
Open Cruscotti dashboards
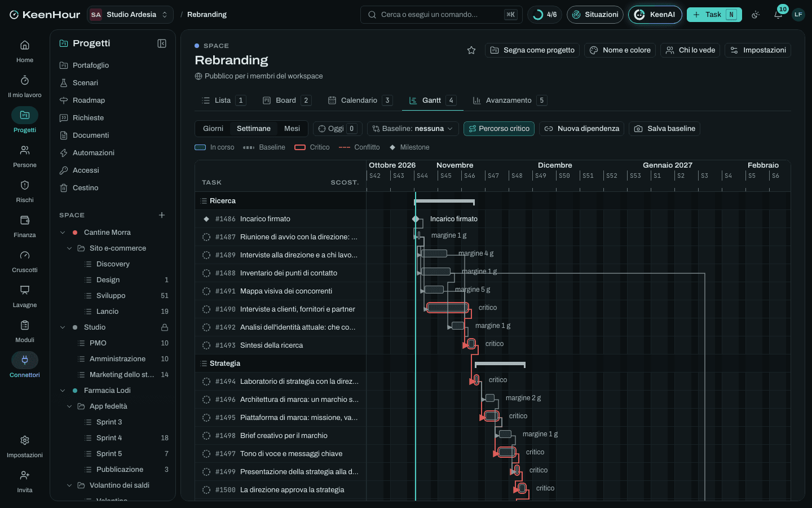pos(25,261)
